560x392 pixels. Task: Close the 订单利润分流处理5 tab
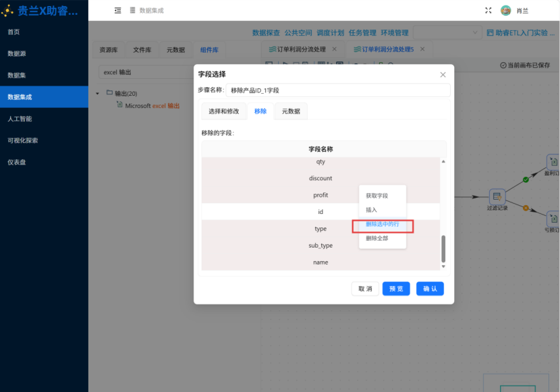point(422,49)
